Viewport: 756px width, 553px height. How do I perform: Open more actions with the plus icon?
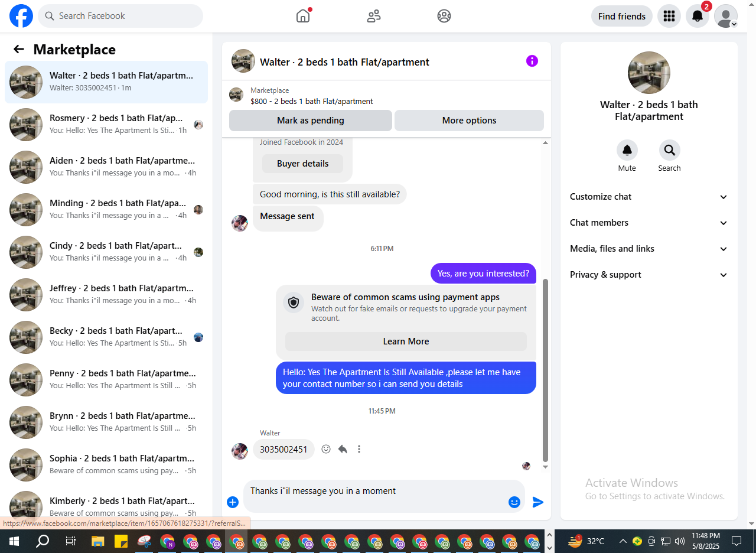tap(233, 502)
